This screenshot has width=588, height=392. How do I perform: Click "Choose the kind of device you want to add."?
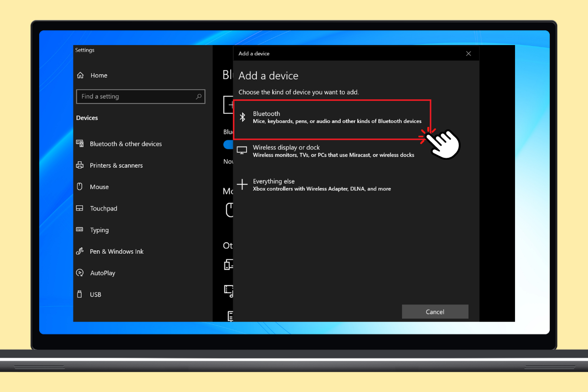click(299, 92)
